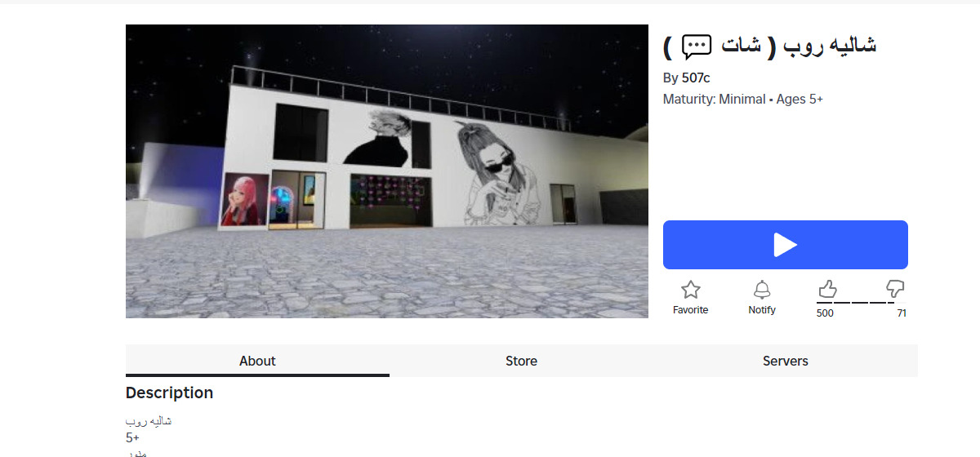Click the Notify label under the bell
980x457 pixels.
(762, 310)
